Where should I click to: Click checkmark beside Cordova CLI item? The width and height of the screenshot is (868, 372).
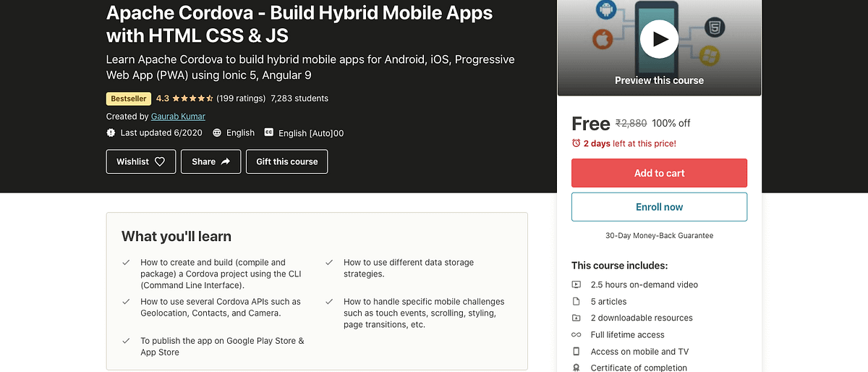(x=126, y=262)
